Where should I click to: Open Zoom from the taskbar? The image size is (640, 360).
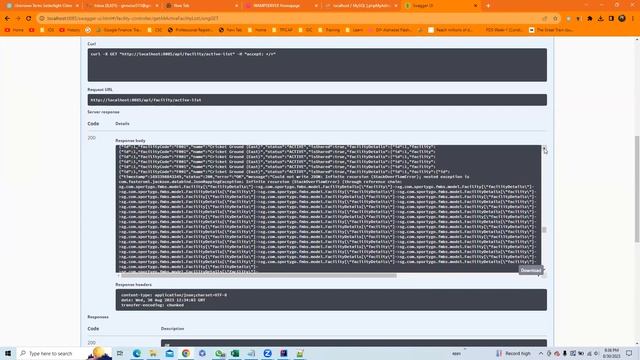click(267, 353)
